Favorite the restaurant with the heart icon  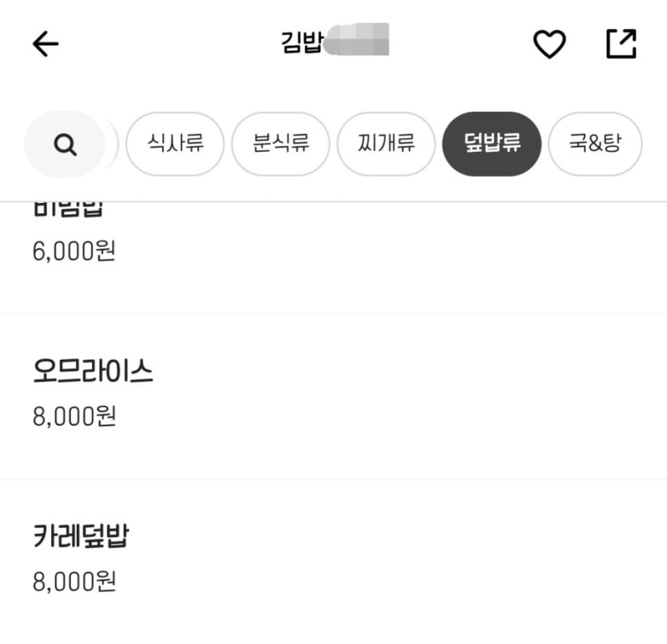point(550,44)
